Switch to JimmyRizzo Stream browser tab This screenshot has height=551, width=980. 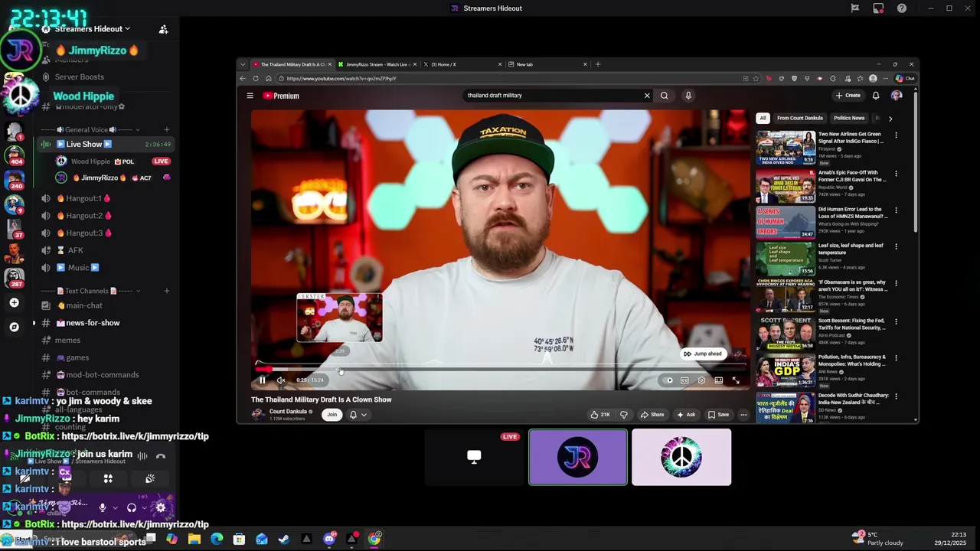pyautogui.click(x=378, y=64)
